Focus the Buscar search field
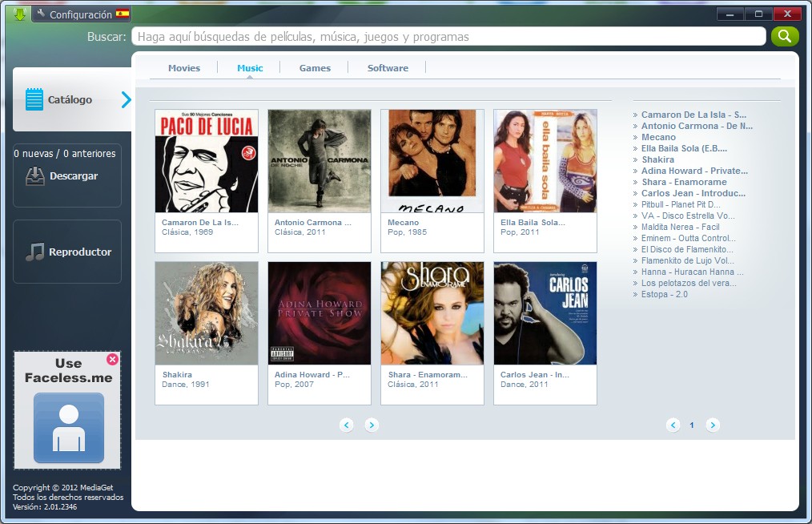This screenshot has height=524, width=812. 448,37
